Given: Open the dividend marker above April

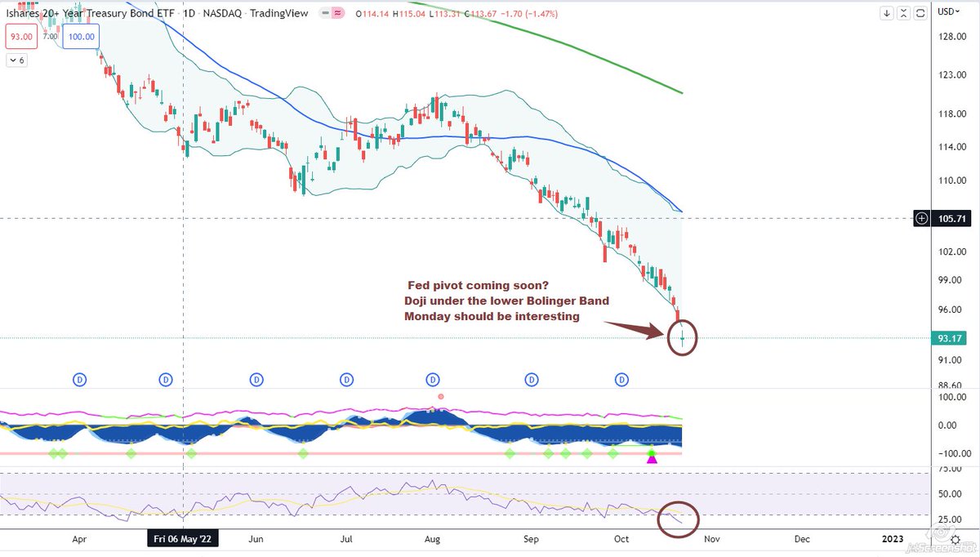Looking at the screenshot, I should pyautogui.click(x=80, y=379).
